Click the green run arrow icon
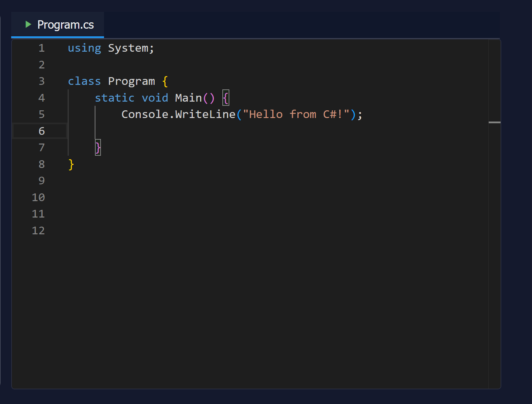 point(29,24)
